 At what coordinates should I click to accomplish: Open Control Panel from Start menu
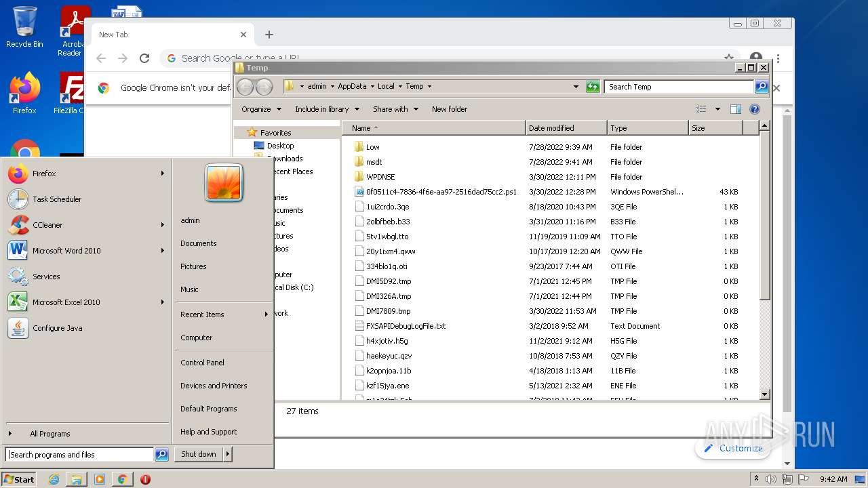coord(202,363)
